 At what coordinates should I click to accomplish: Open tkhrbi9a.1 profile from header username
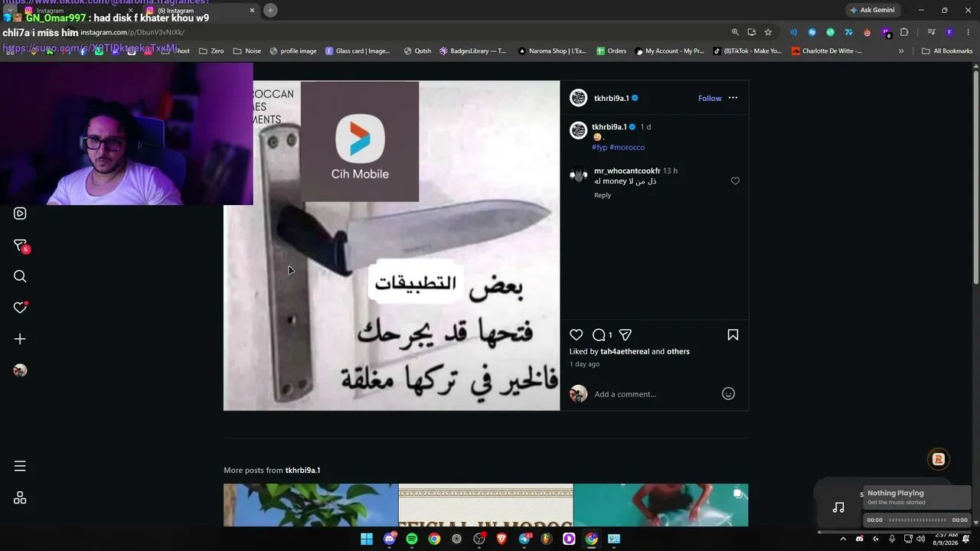click(x=611, y=98)
